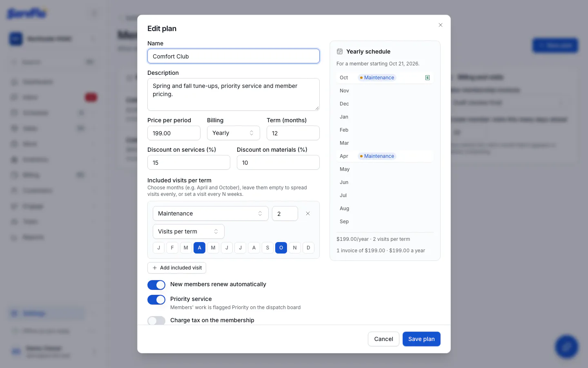Viewport: 588px width, 368px height.
Task: Click the Jan row in Yearly schedule
Action: click(385, 117)
